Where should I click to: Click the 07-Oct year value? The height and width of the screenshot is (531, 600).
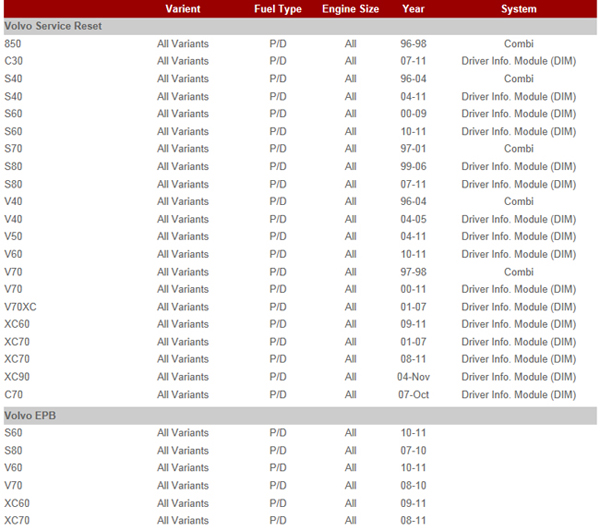click(413, 394)
